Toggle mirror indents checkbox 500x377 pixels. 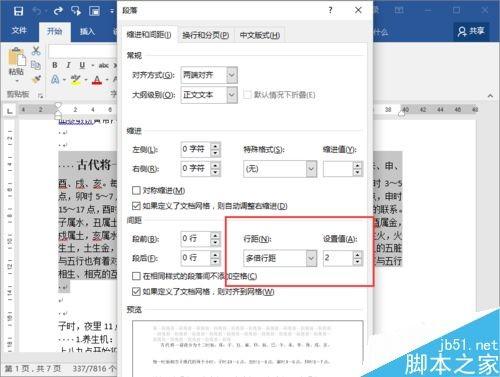click(x=136, y=190)
